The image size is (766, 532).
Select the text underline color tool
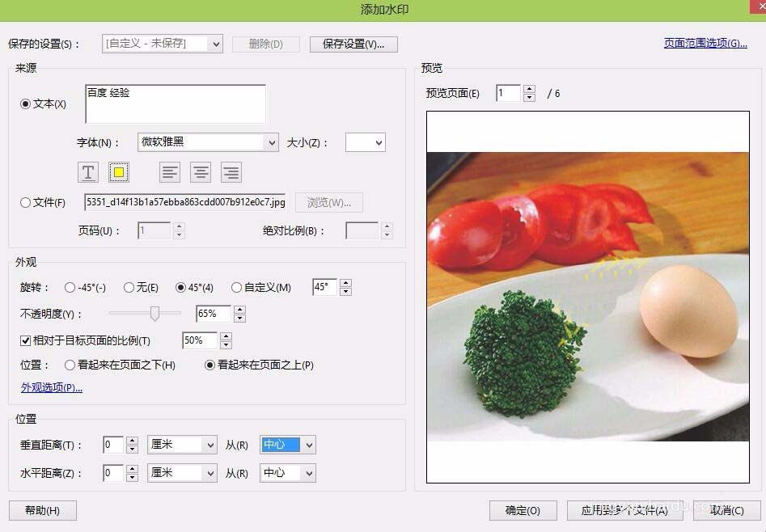(87, 172)
